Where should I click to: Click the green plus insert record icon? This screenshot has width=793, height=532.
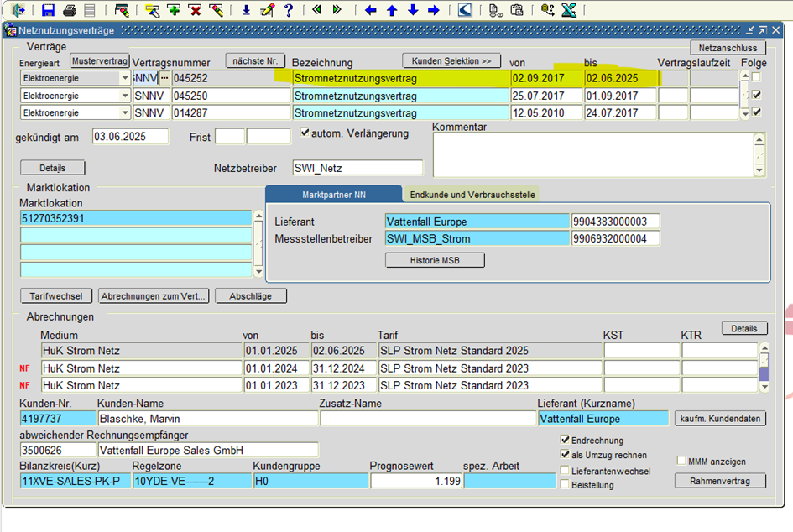174,10
